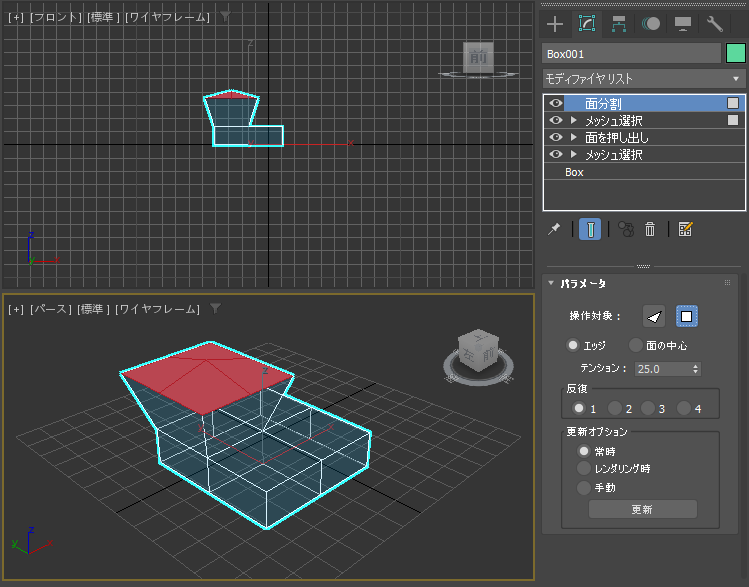Open [パース] view menu
This screenshot has width=749, height=587.
click(x=51, y=309)
